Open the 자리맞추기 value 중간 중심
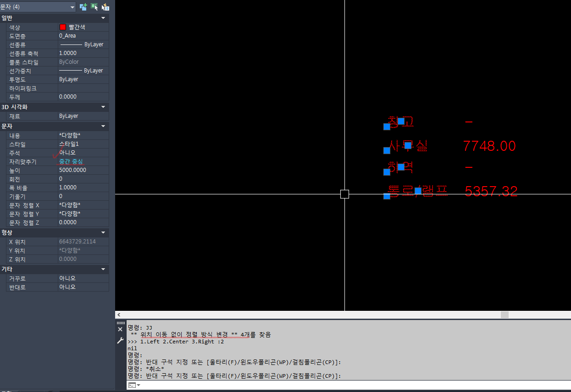This screenshot has height=392, width=571. pos(83,161)
